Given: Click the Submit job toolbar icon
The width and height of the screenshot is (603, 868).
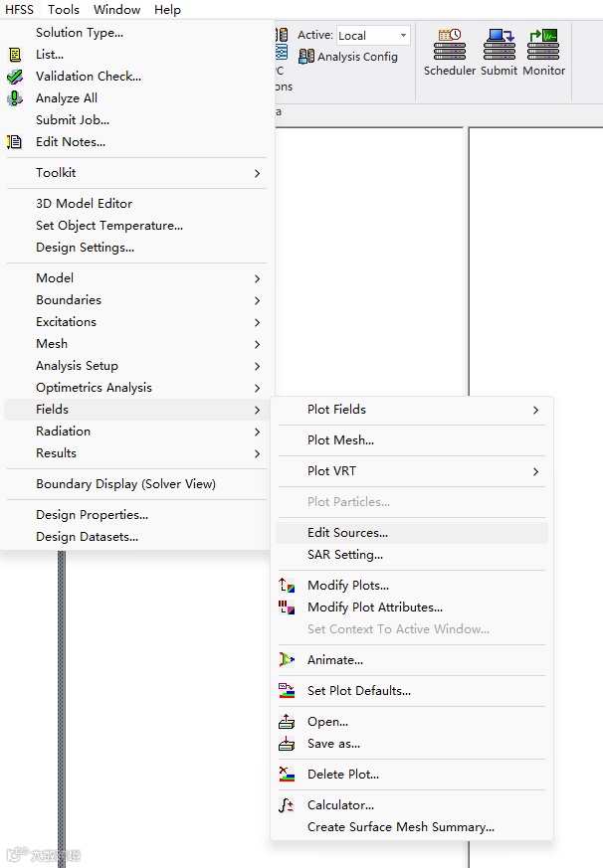Looking at the screenshot, I should tap(499, 45).
